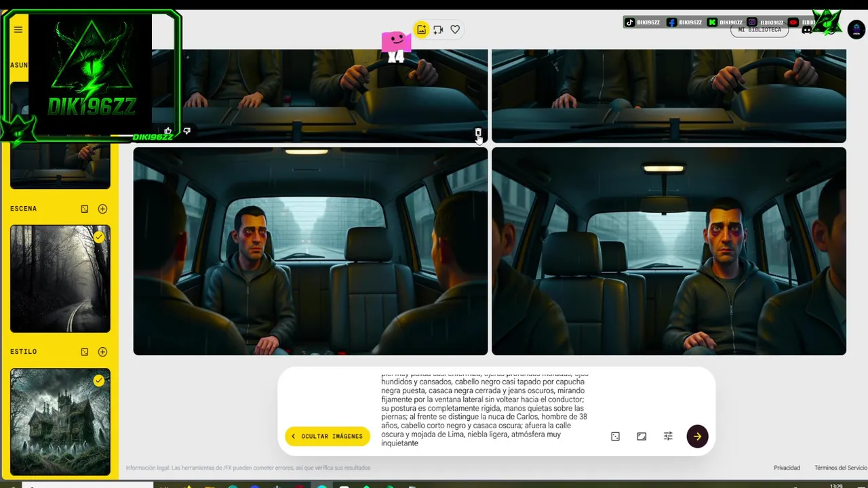Randomize the Escena with the dice icon
Viewport: 868px width, 488px height.
point(85,209)
